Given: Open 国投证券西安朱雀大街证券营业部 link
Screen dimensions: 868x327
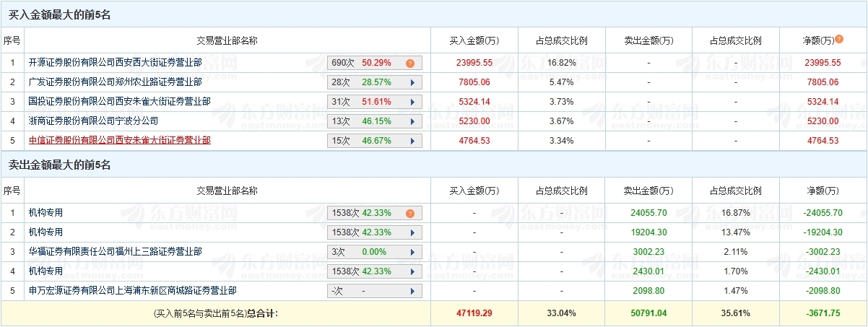Looking at the screenshot, I should (x=119, y=102).
